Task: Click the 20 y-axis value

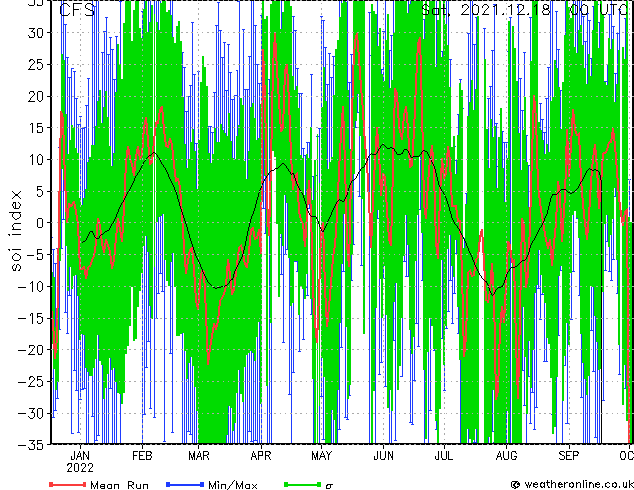Action: [36, 96]
